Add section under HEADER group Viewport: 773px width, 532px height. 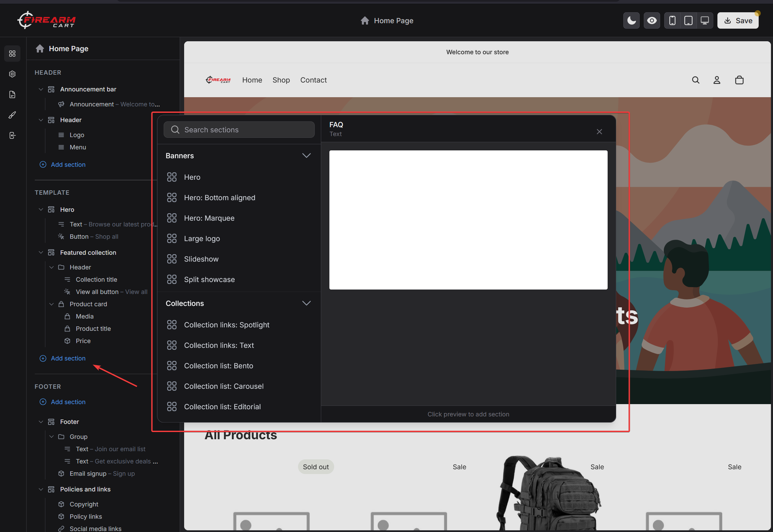[63, 165]
